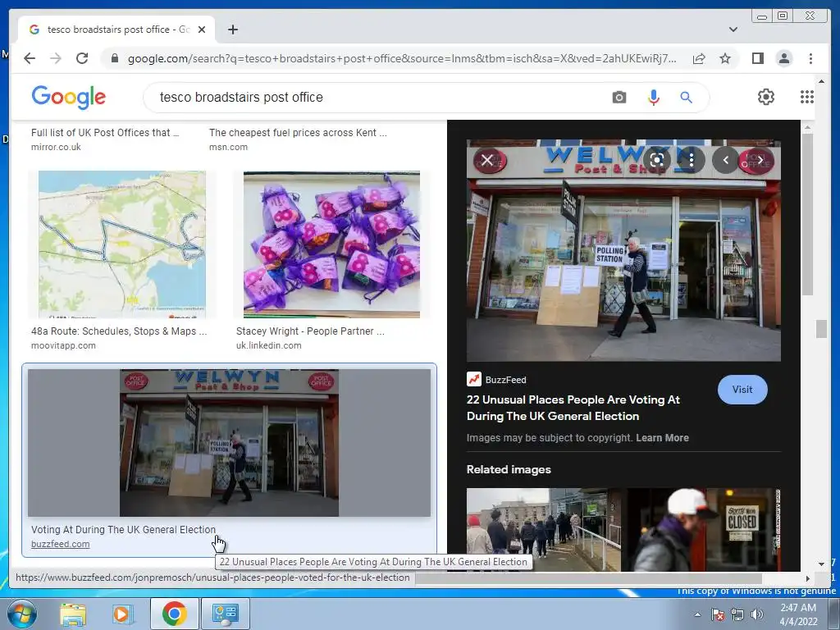Close the image preview panel
The height and width of the screenshot is (630, 840).
pos(486,160)
